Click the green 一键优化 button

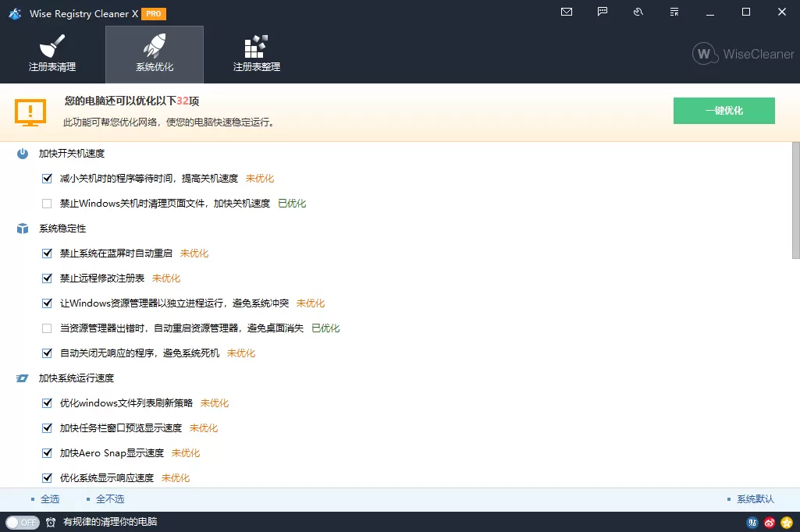coord(723,110)
